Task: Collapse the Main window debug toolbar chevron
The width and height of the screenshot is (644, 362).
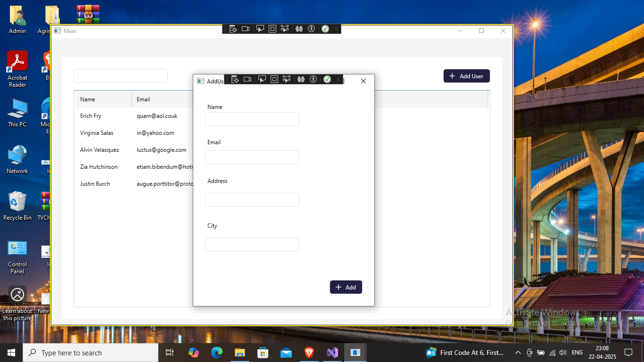Action: pyautogui.click(x=337, y=29)
